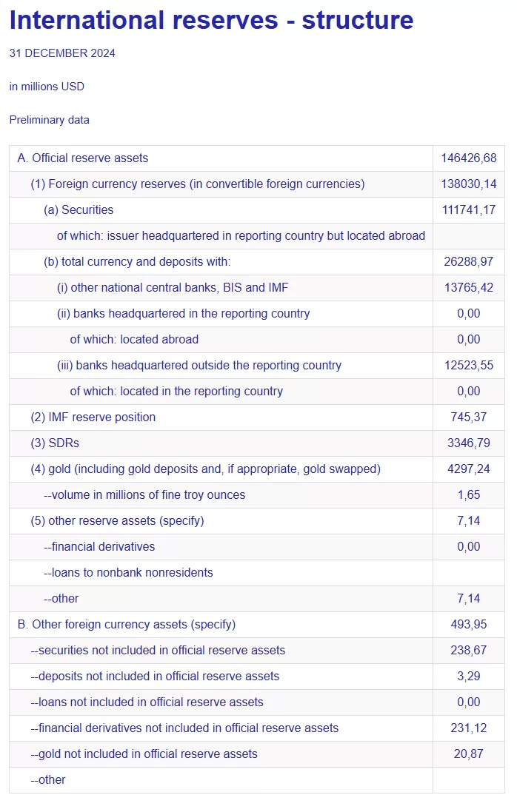Select 'B. Other foreign currency assets' row label
517x812 pixels.
point(126,625)
